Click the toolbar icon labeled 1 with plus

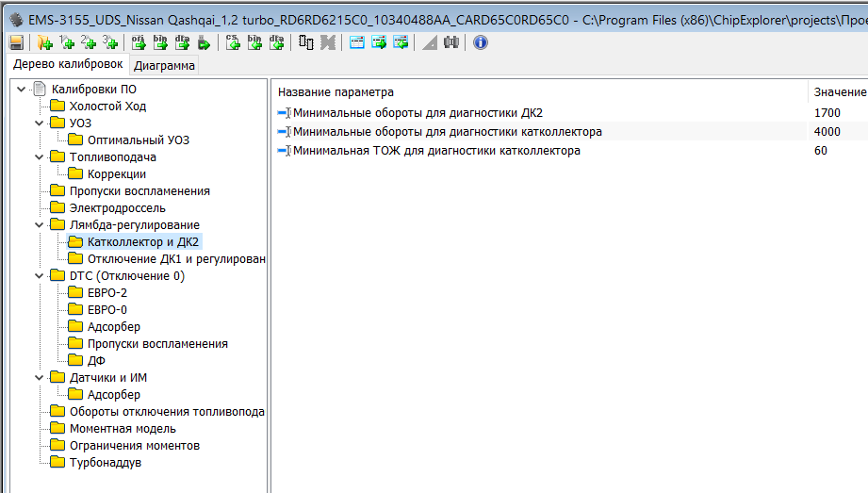tap(66, 42)
